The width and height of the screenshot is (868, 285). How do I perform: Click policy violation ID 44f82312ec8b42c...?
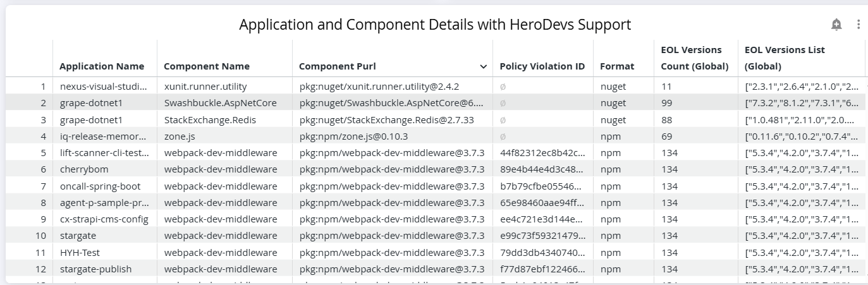(x=543, y=153)
